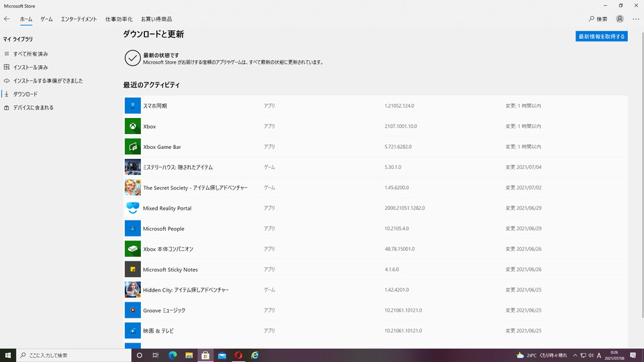Screen dimensions: 644x362
Task: Click the Xbox app icon
Action: pos(133,126)
